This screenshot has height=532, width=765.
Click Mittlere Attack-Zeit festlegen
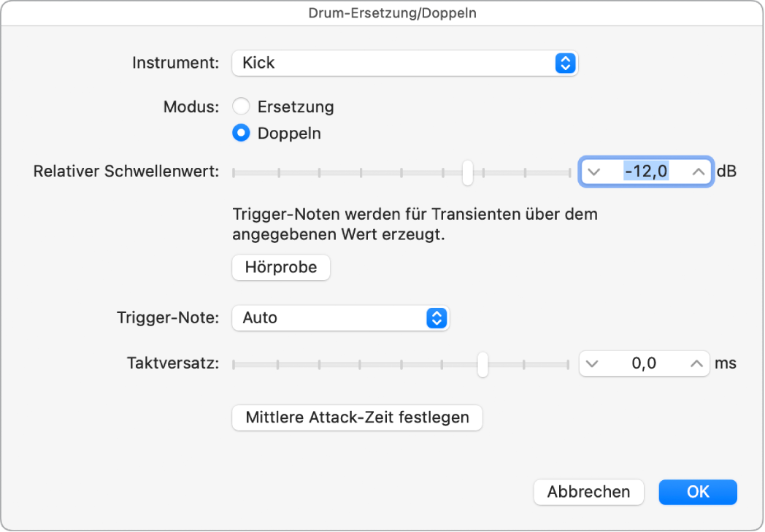click(x=357, y=417)
